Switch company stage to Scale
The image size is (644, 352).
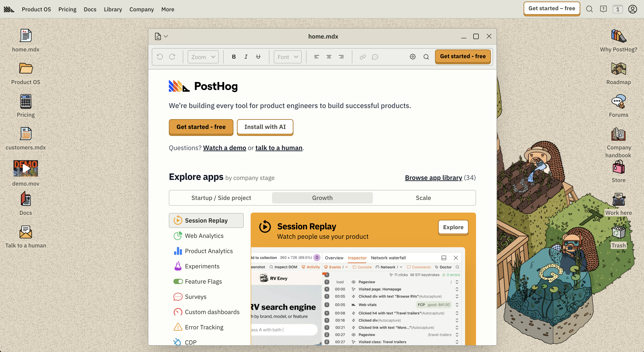tap(423, 198)
